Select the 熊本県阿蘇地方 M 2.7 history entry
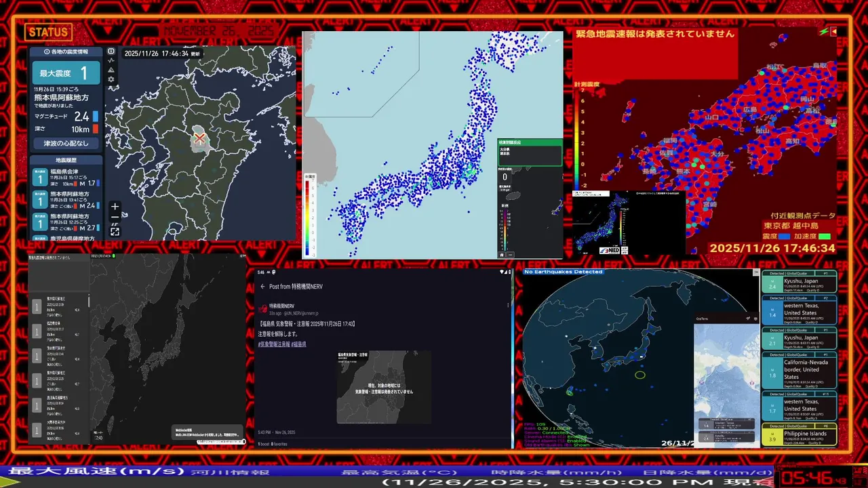This screenshot has width=868, height=488. click(66, 223)
